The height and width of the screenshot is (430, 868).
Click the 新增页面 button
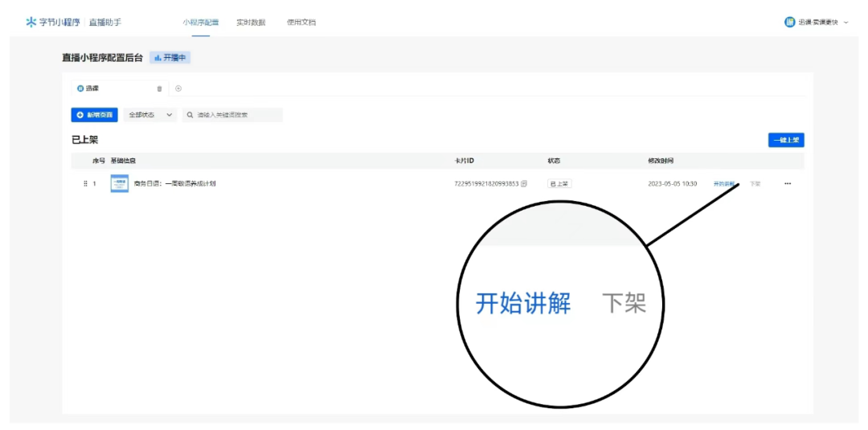[x=95, y=115]
